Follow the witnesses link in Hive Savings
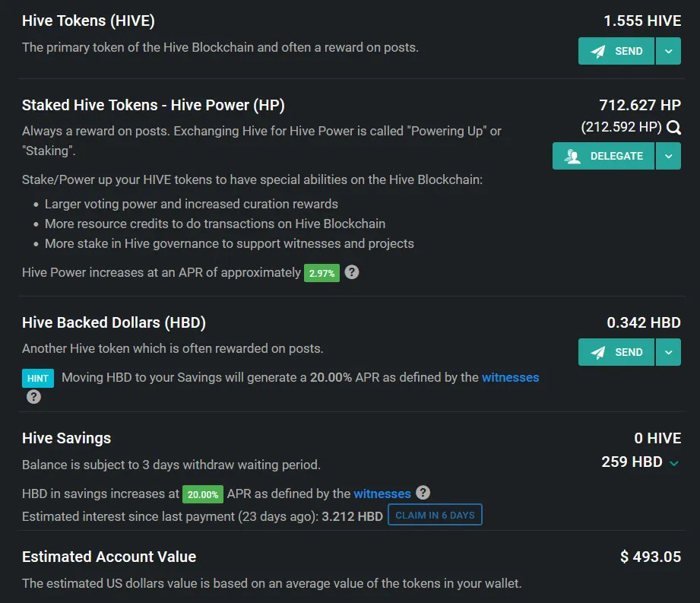The height and width of the screenshot is (603, 700). pyautogui.click(x=382, y=494)
